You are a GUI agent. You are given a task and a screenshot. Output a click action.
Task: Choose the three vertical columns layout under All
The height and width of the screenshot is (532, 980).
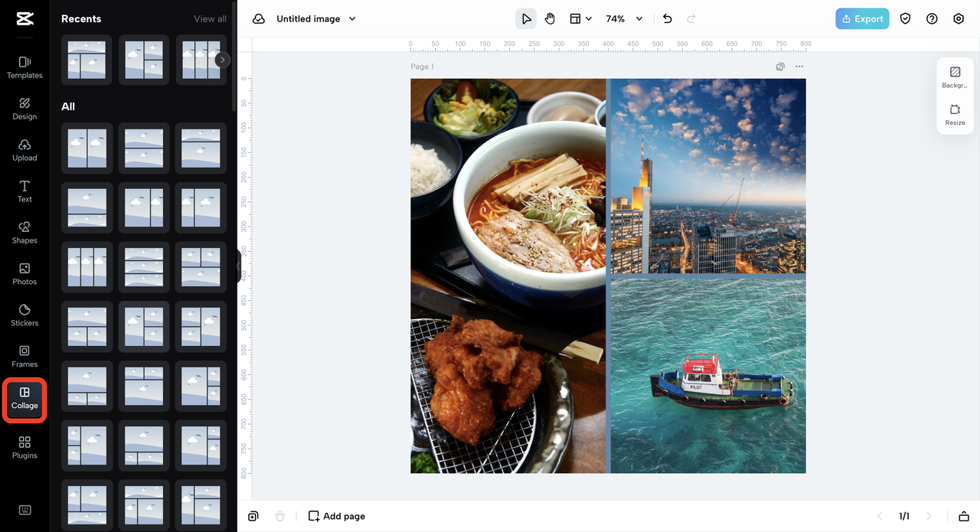(x=87, y=267)
